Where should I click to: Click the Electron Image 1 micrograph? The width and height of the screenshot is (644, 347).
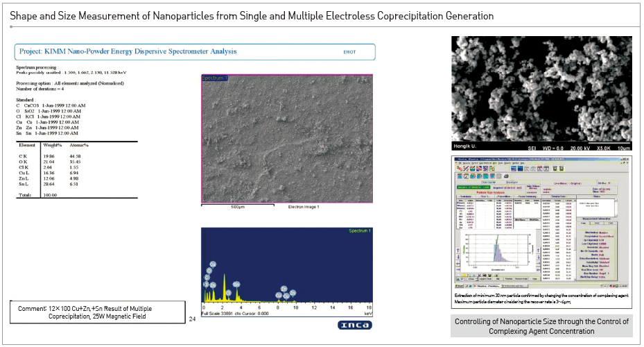[x=287, y=139]
